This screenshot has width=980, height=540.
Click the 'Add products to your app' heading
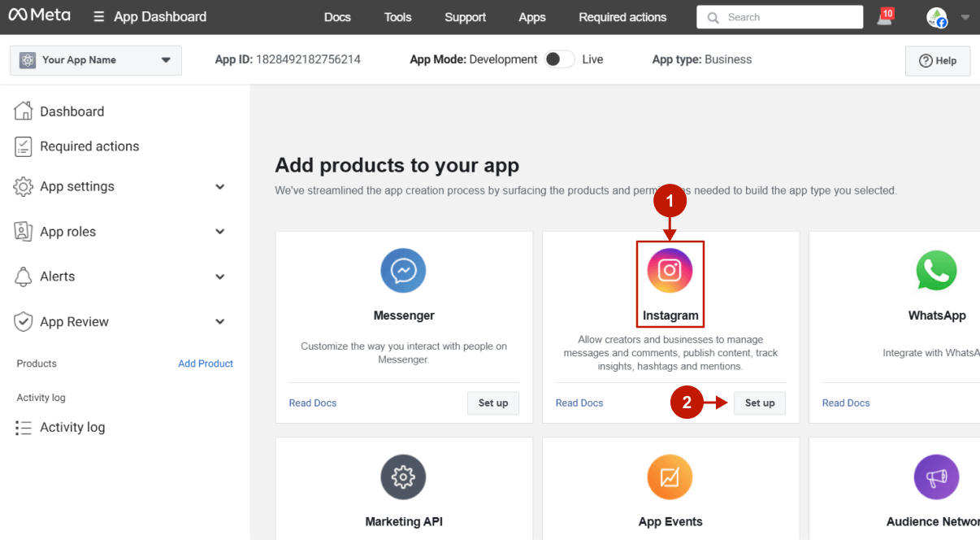click(x=397, y=165)
